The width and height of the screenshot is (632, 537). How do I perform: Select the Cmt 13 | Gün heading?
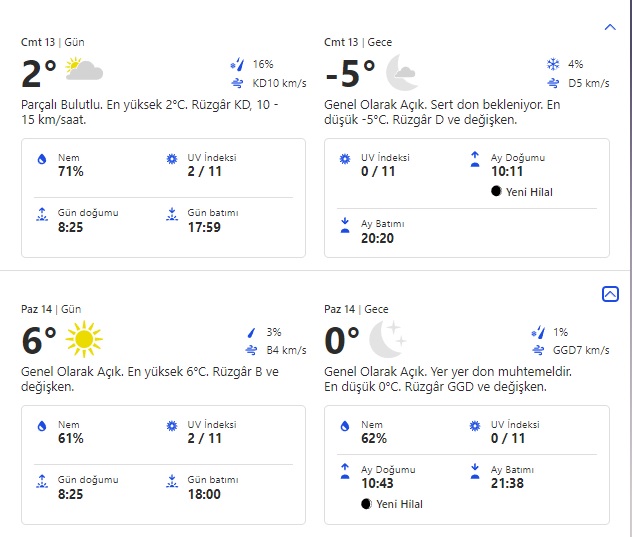pyautogui.click(x=53, y=42)
